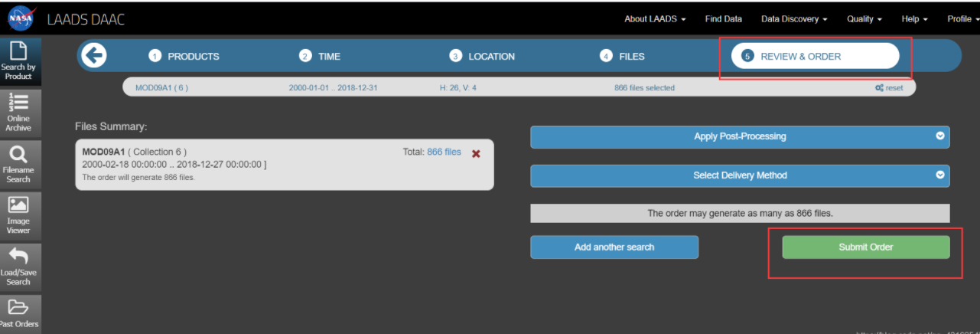Remove MOD09A1 with the red X
This screenshot has height=334, width=980.
click(x=476, y=153)
